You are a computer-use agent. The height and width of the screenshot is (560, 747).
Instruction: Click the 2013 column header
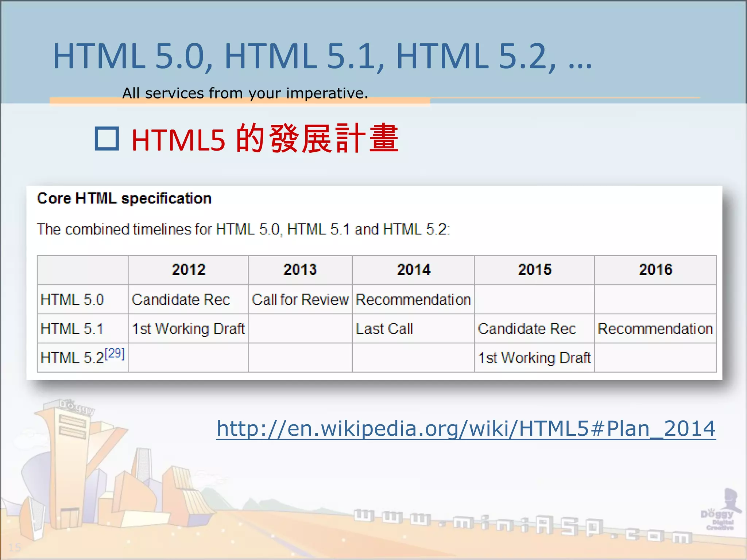point(300,270)
